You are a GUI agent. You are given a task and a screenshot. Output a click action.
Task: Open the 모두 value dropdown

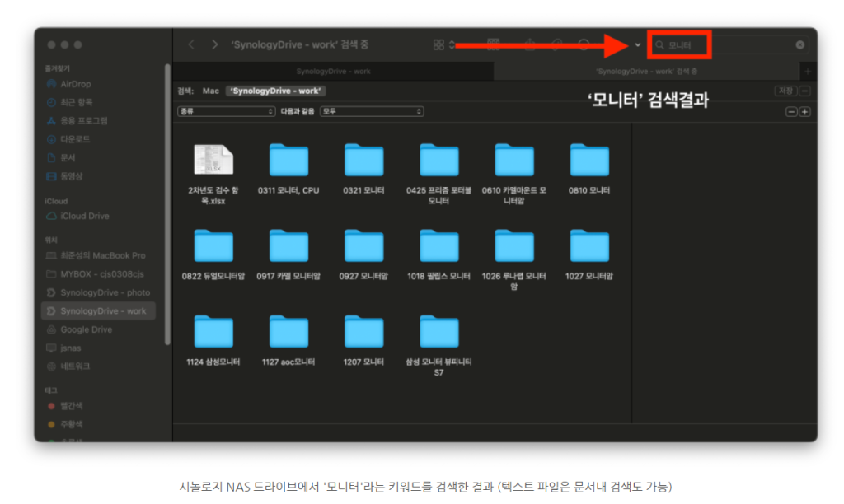point(372,111)
